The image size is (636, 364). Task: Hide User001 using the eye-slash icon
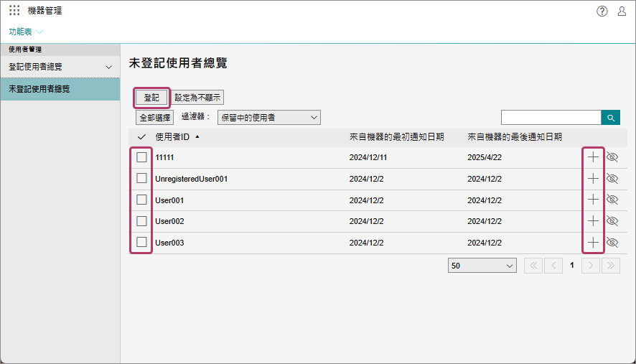tap(612, 200)
